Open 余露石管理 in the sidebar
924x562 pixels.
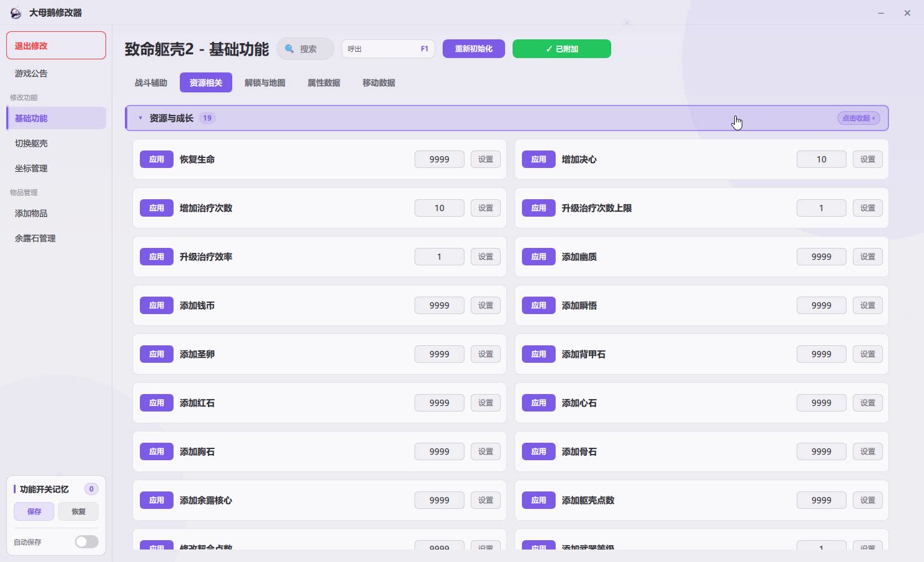point(56,238)
